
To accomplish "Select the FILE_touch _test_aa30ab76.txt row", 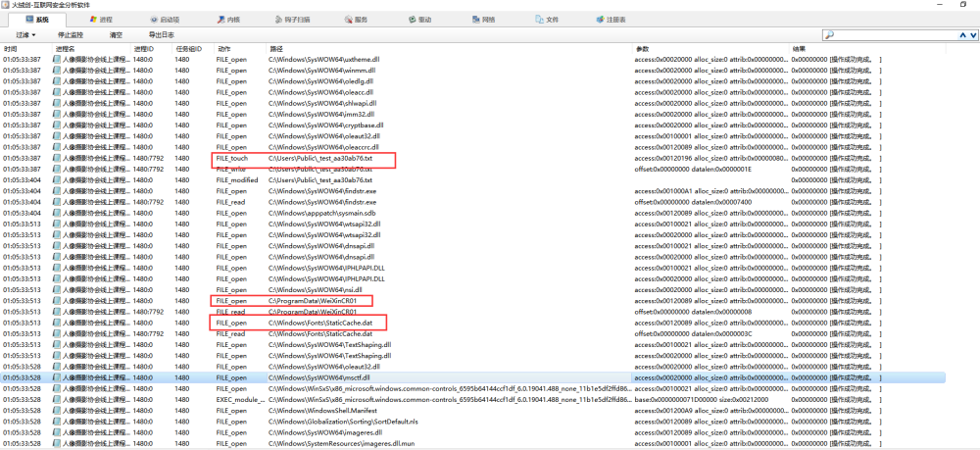I will pyautogui.click(x=473, y=158).
